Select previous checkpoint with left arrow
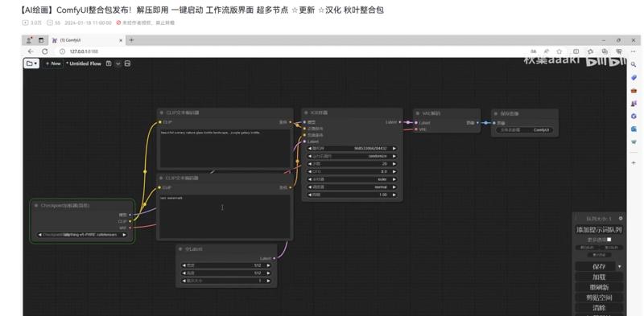This screenshot has width=644, height=316. coord(39,235)
